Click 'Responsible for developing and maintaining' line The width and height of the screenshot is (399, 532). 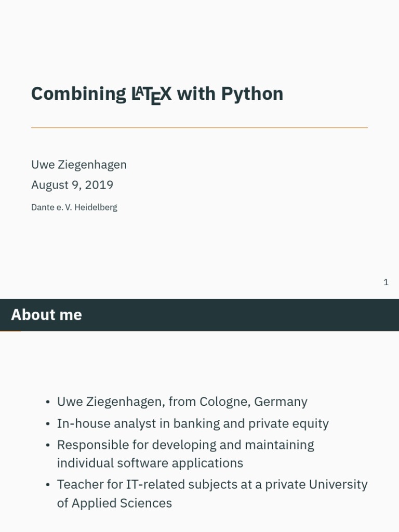click(185, 445)
